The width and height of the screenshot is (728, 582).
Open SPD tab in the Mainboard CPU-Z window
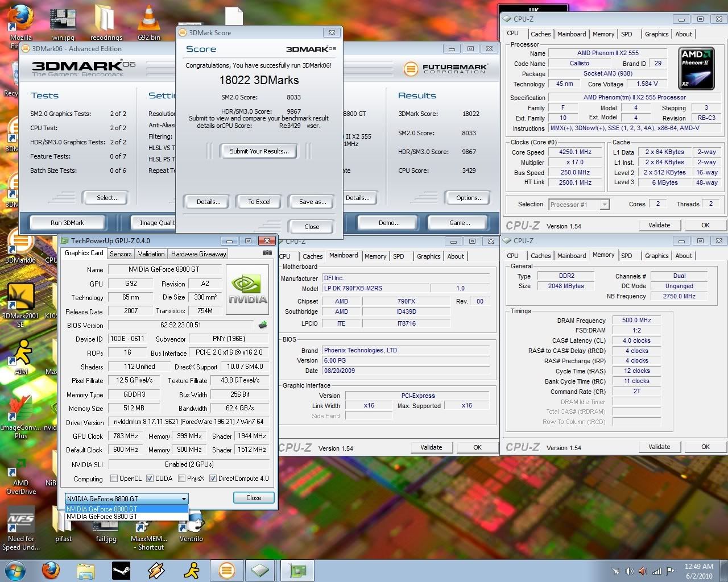tap(399, 256)
